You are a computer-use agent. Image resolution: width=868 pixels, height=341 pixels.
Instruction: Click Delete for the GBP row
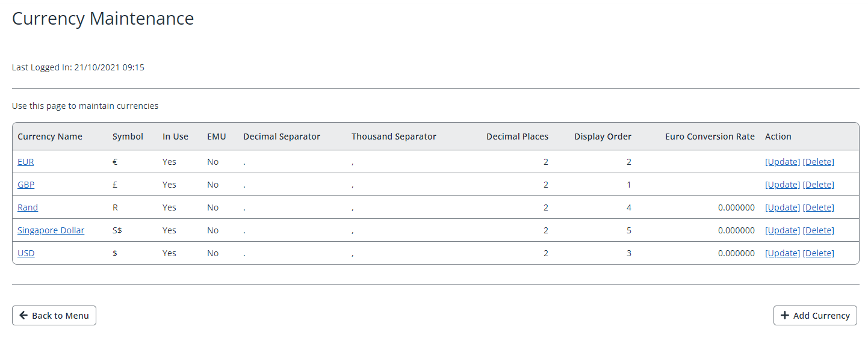pyautogui.click(x=819, y=185)
